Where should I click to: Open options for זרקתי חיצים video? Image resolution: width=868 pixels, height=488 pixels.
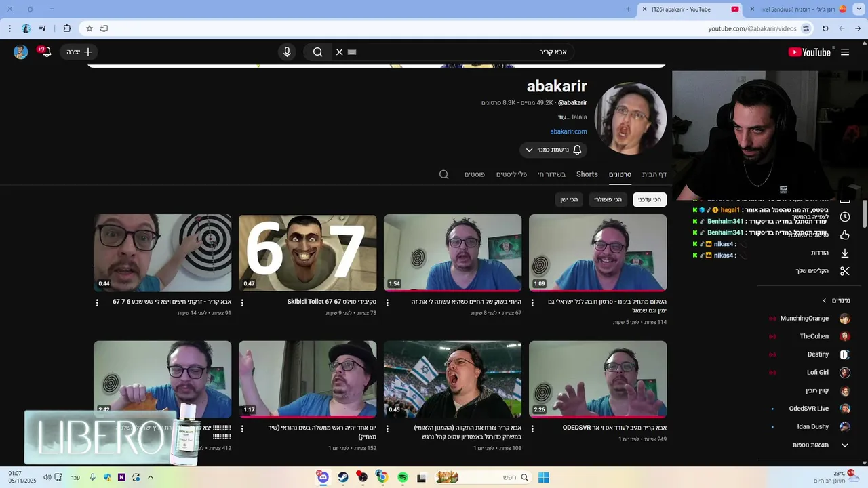tap(97, 303)
